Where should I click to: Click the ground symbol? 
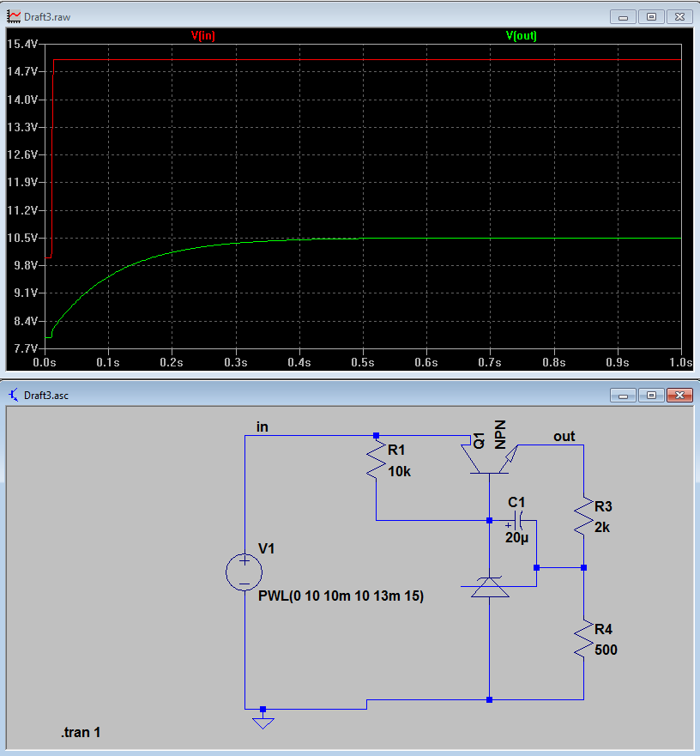[x=263, y=722]
